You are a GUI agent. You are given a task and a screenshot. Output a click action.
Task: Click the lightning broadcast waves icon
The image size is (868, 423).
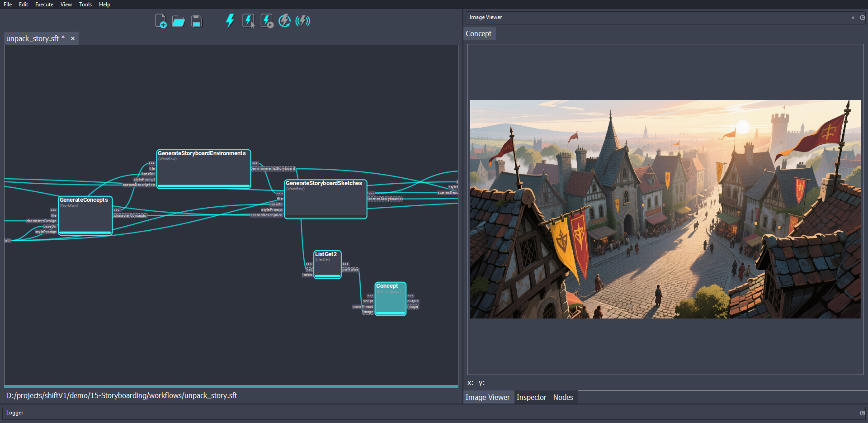302,21
